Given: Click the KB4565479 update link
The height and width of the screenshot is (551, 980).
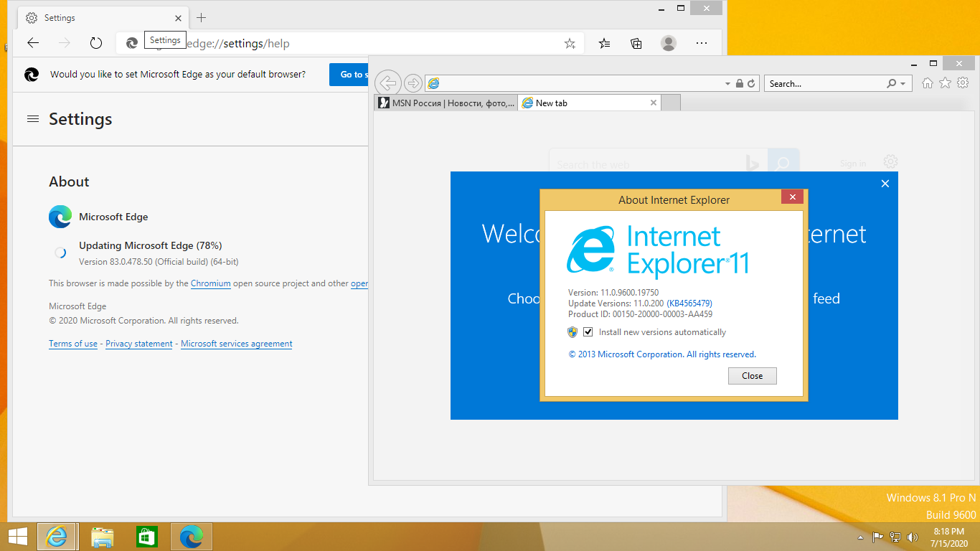Looking at the screenshot, I should click(x=689, y=303).
